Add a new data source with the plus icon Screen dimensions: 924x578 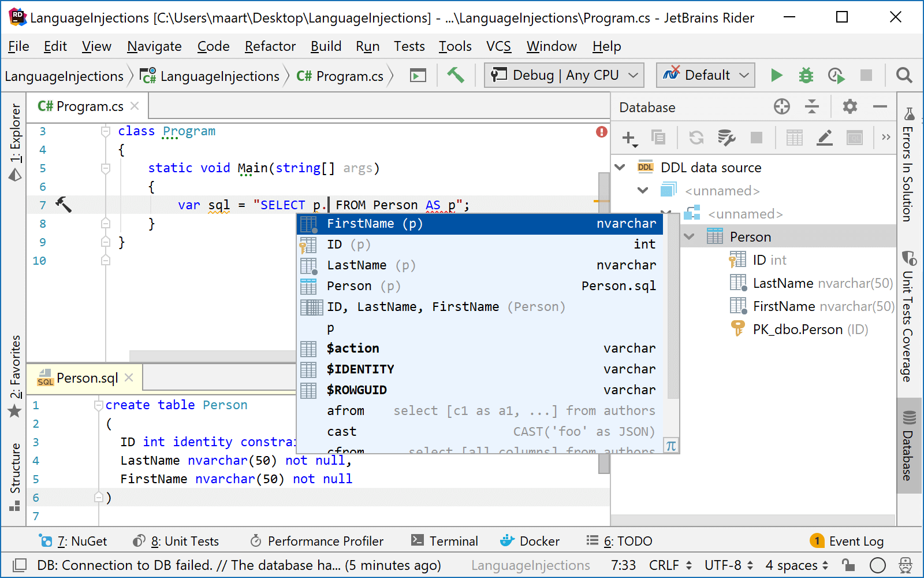click(629, 138)
